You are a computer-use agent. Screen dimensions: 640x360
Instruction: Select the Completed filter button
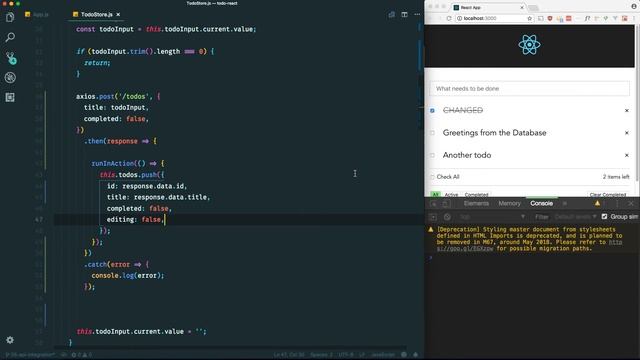(x=476, y=195)
